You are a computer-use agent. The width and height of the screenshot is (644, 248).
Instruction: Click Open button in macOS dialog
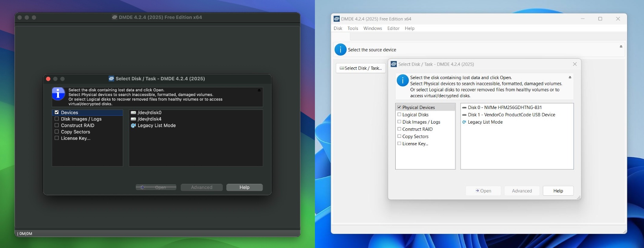[x=156, y=187]
